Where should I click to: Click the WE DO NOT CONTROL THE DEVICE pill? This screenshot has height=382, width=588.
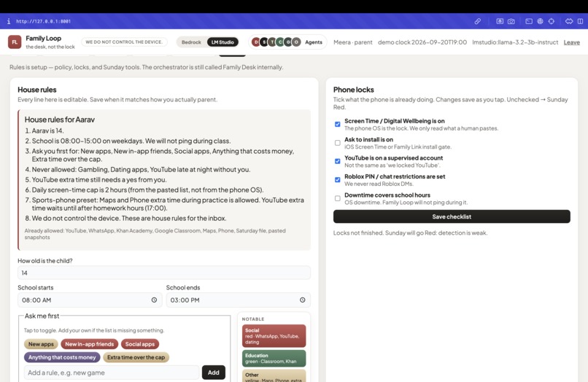coord(124,42)
